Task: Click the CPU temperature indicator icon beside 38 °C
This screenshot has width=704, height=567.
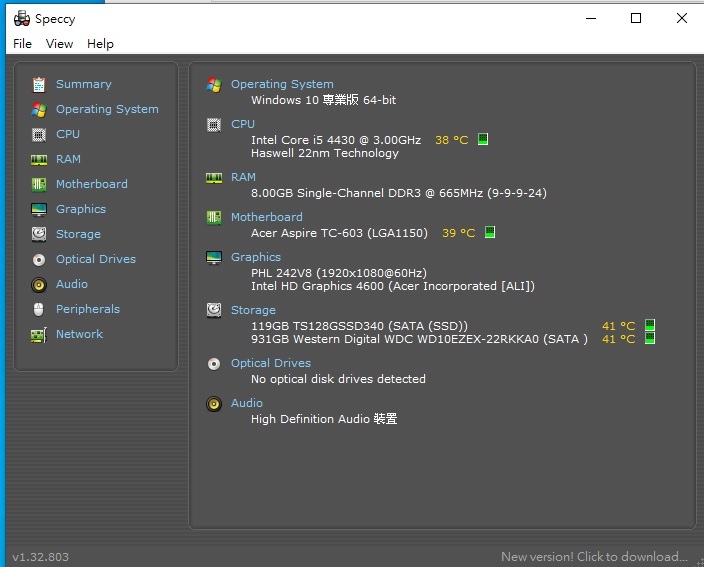Action: 483,139
